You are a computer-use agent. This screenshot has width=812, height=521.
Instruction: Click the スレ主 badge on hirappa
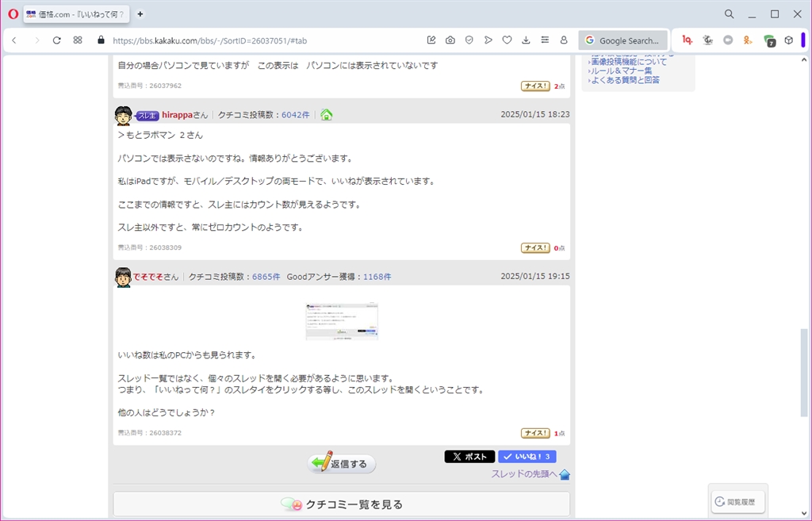click(147, 116)
